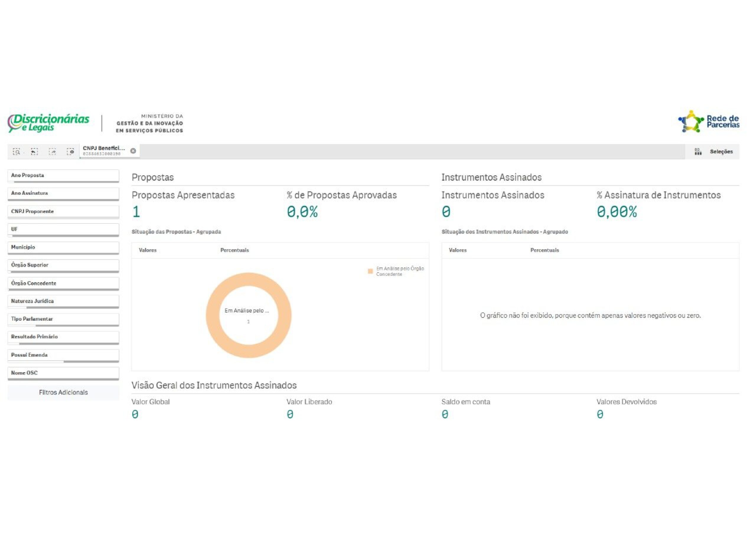
Task: Open the Seleções tool grid icon
Action: [x=698, y=152]
